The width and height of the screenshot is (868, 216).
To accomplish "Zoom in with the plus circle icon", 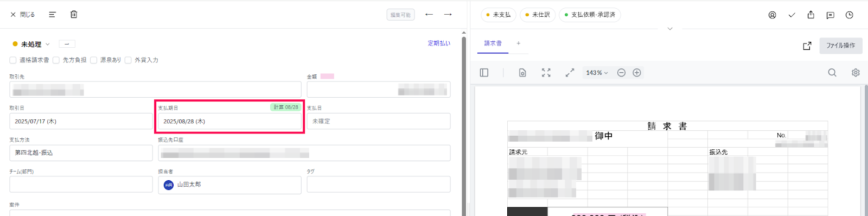I will click(x=637, y=73).
